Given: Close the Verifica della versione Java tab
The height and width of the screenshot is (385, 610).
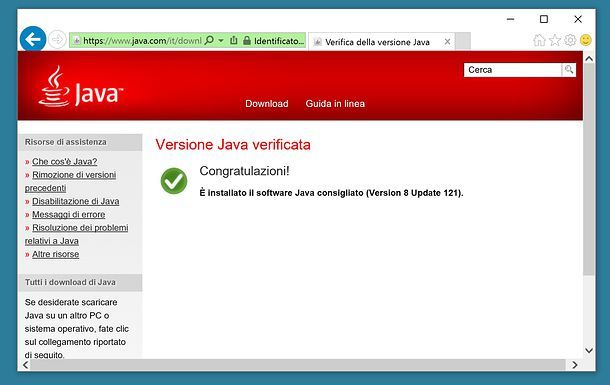Looking at the screenshot, I should coord(447,42).
